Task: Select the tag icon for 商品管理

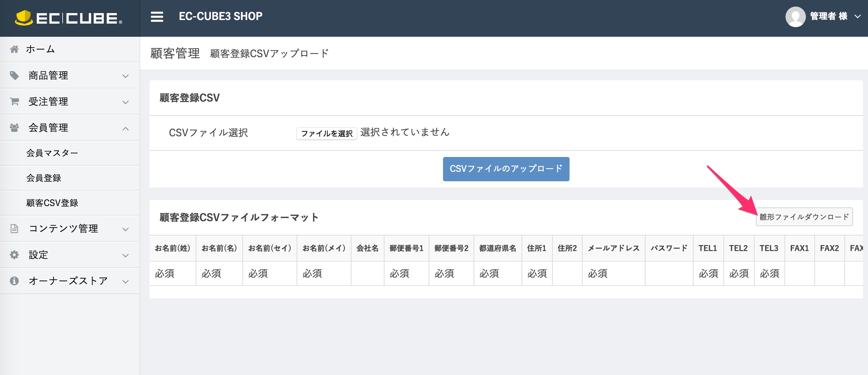Action: tap(14, 75)
